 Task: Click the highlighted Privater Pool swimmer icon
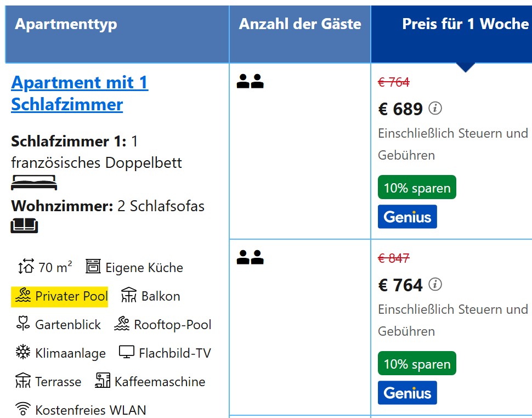(23, 296)
